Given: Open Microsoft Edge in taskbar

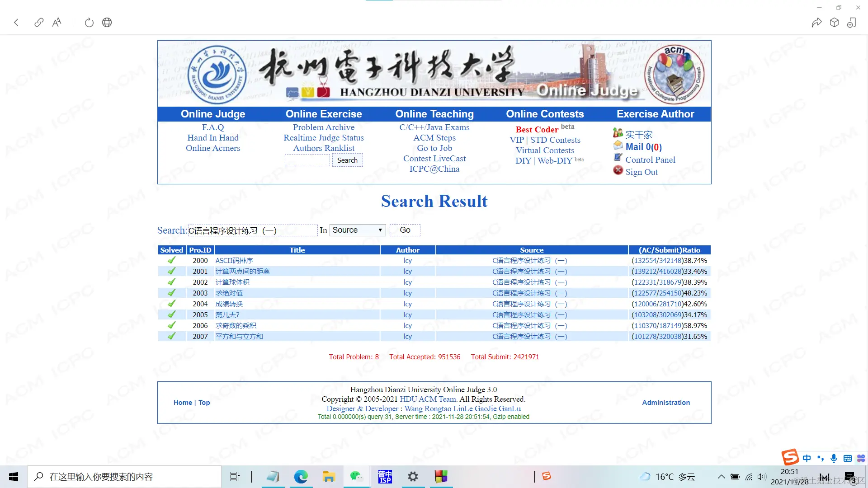Looking at the screenshot, I should tap(301, 477).
